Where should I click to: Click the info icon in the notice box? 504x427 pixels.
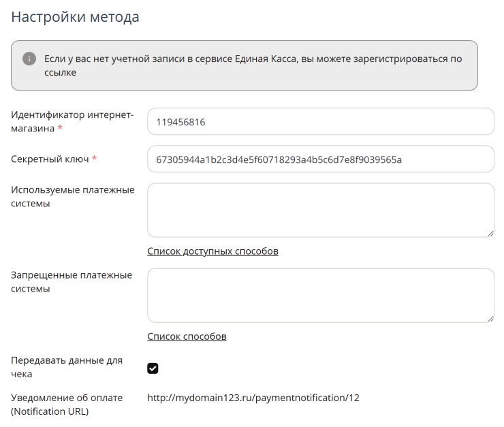point(29,59)
